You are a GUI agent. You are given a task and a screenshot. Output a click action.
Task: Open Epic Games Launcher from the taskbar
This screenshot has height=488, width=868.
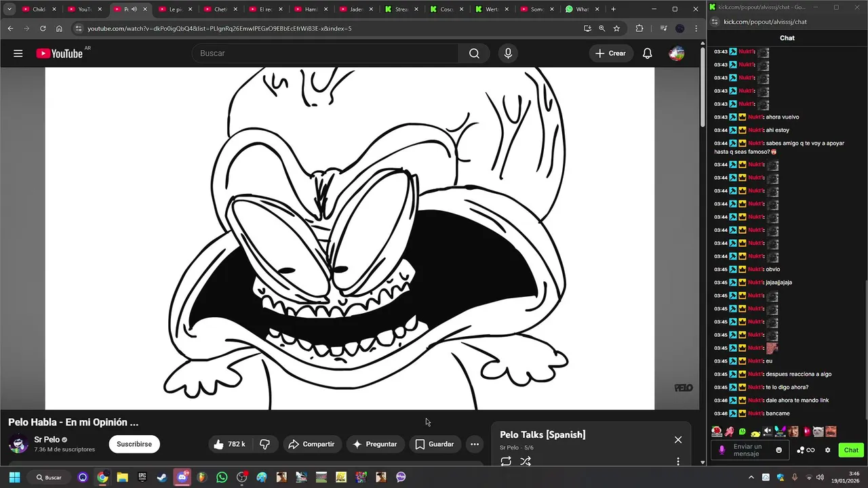tap(142, 477)
